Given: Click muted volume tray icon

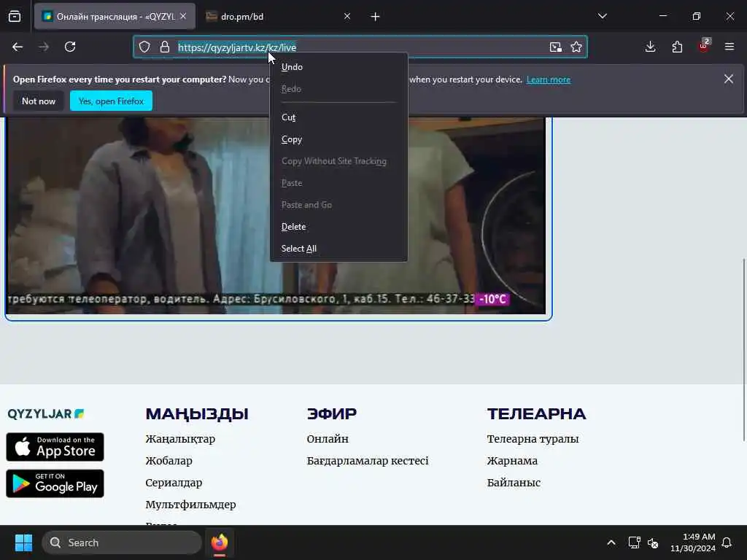Looking at the screenshot, I should pos(653,542).
